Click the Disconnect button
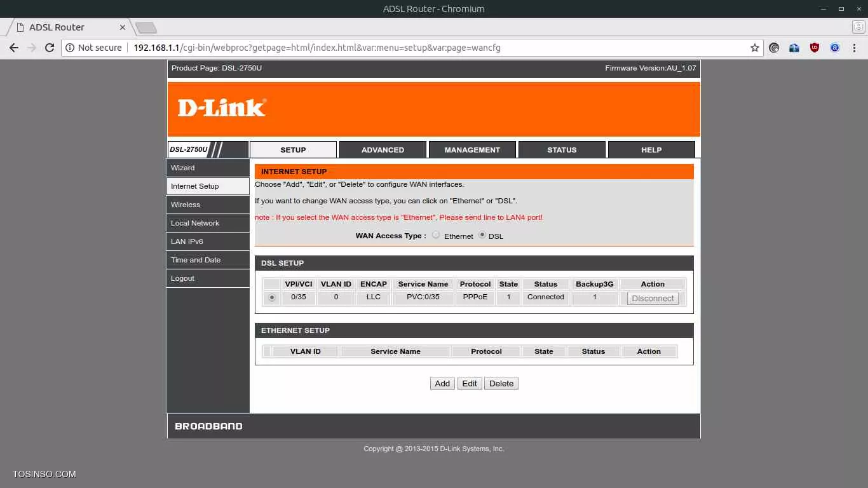Viewport: 868px width, 488px height. coord(653,298)
